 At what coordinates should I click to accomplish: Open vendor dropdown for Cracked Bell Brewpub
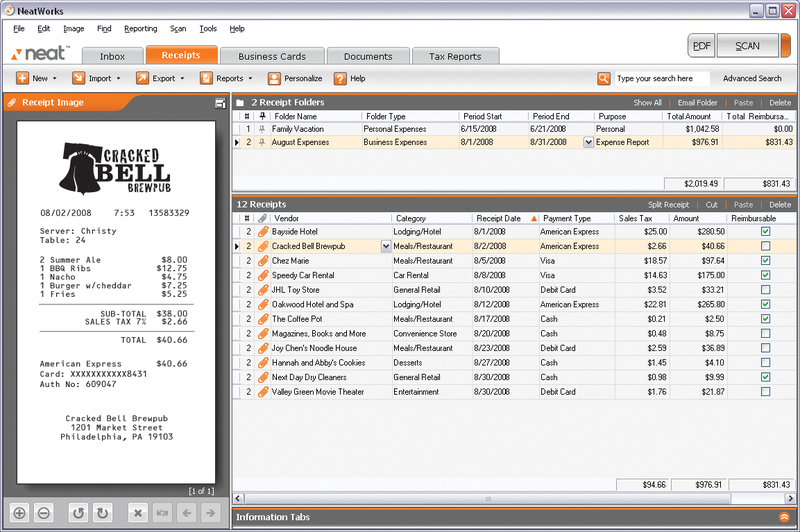click(x=386, y=246)
